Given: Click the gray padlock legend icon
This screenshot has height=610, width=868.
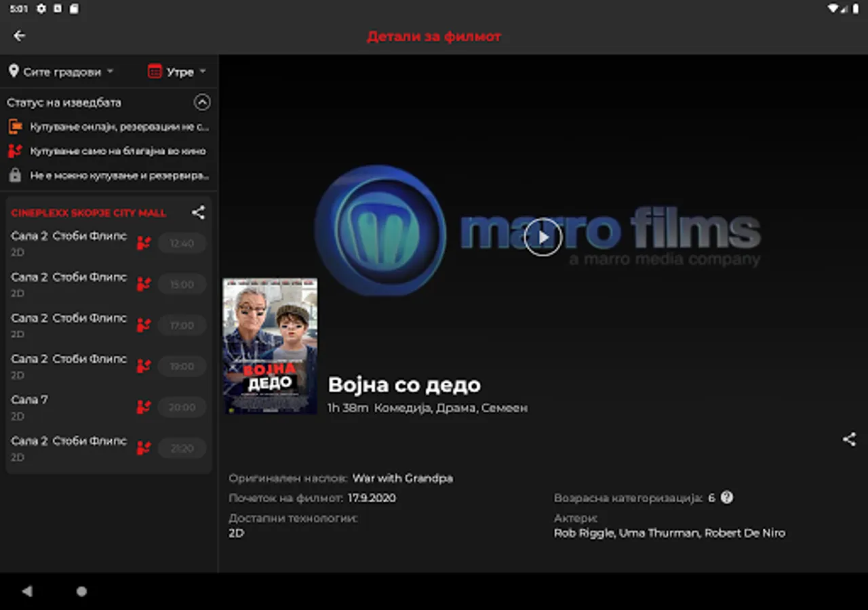Looking at the screenshot, I should pyautogui.click(x=15, y=176).
